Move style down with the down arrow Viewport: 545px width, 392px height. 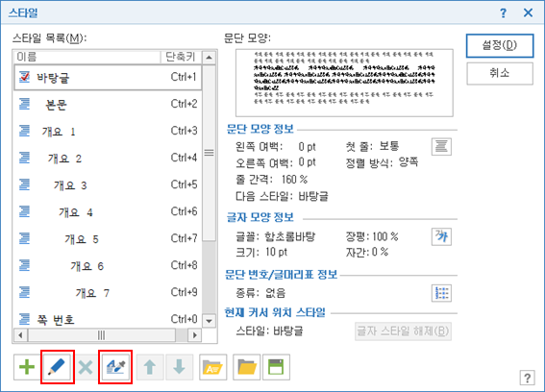tap(179, 367)
